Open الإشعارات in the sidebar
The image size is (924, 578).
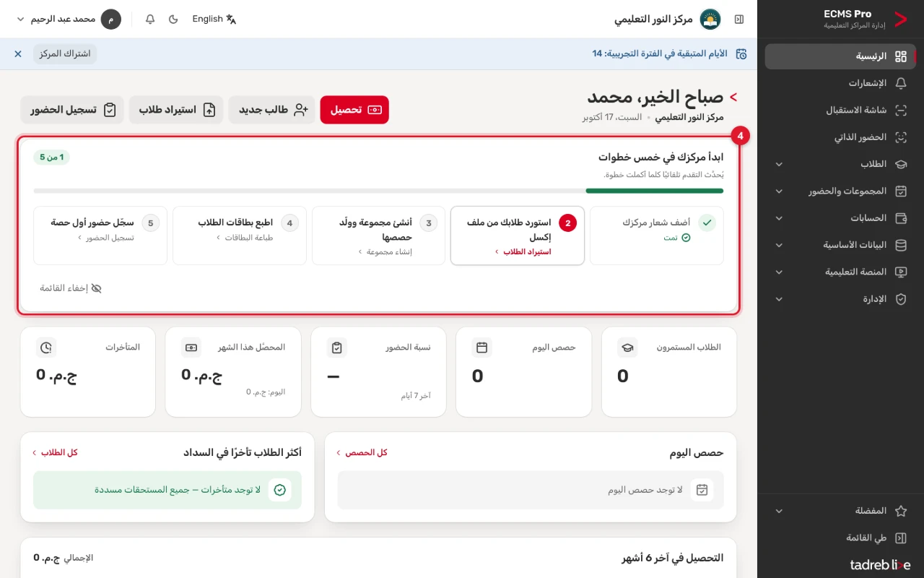(840, 83)
